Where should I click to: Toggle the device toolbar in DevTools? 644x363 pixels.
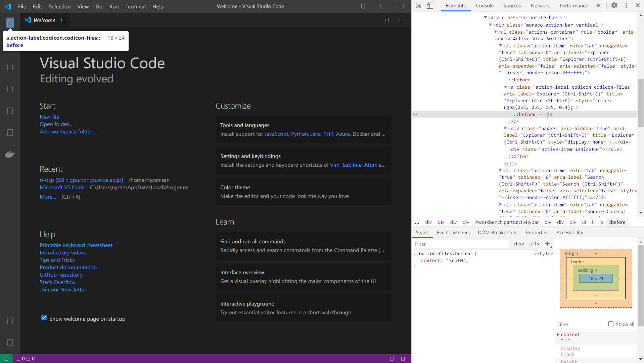click(x=430, y=5)
